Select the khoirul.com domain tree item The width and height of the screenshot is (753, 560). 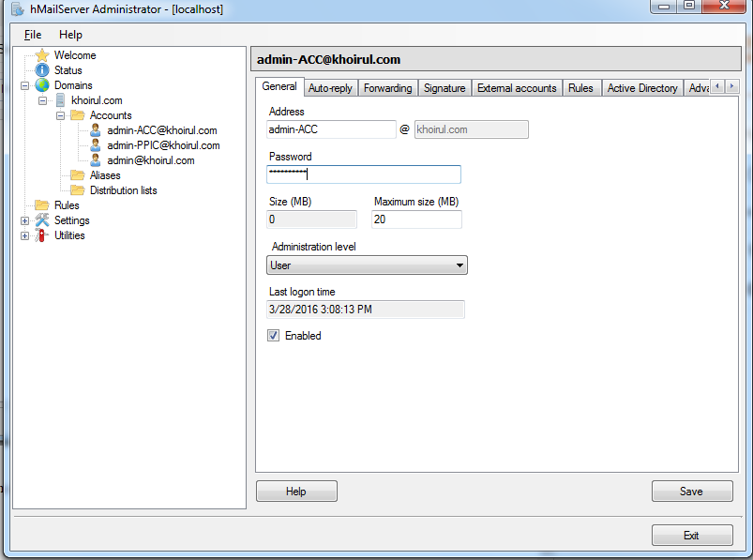(x=97, y=100)
